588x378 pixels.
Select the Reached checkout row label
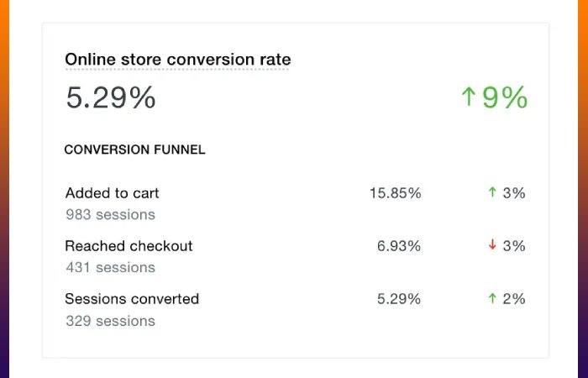129,246
